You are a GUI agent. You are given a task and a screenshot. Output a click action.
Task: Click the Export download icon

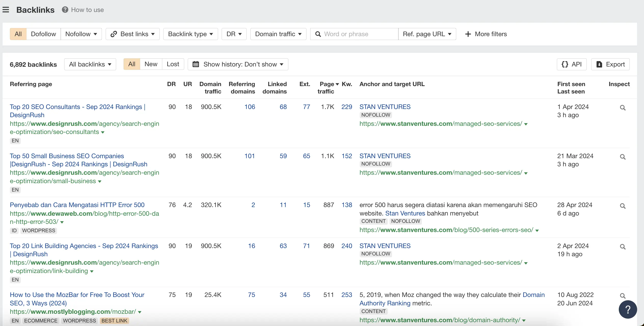coord(599,64)
